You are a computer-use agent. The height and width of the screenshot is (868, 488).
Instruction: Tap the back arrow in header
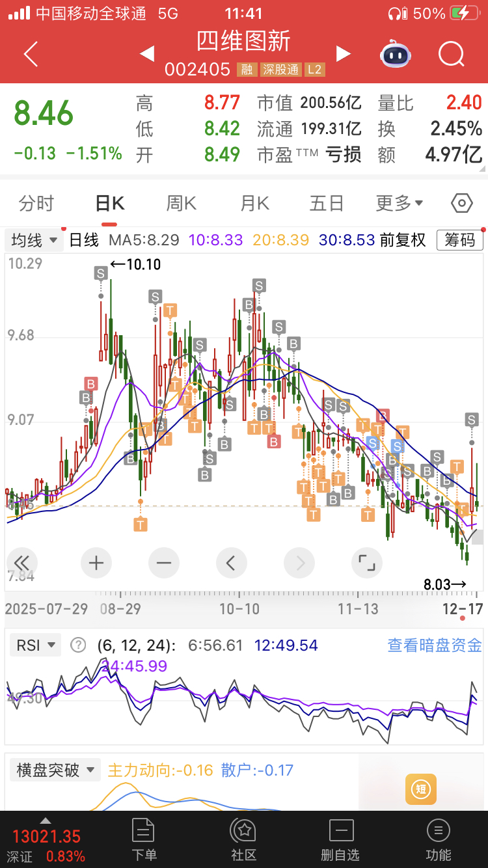31,54
